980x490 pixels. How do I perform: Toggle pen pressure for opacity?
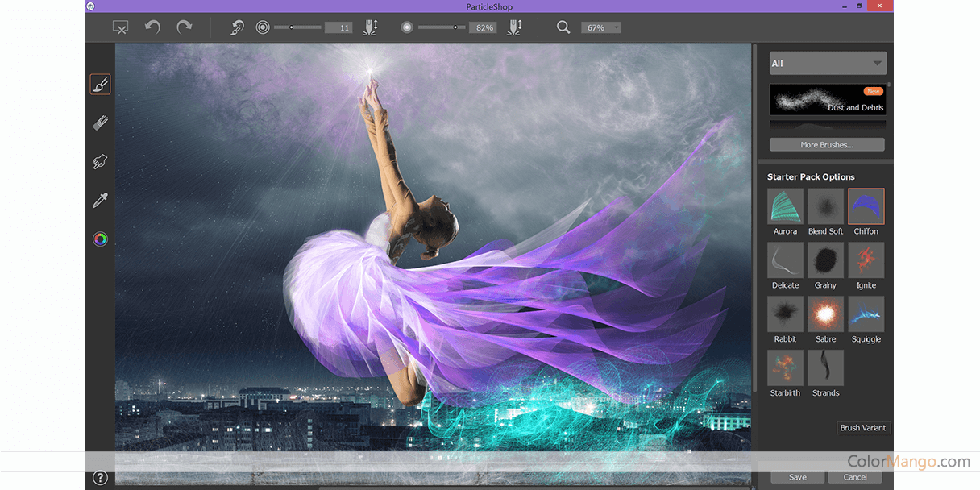[513, 27]
